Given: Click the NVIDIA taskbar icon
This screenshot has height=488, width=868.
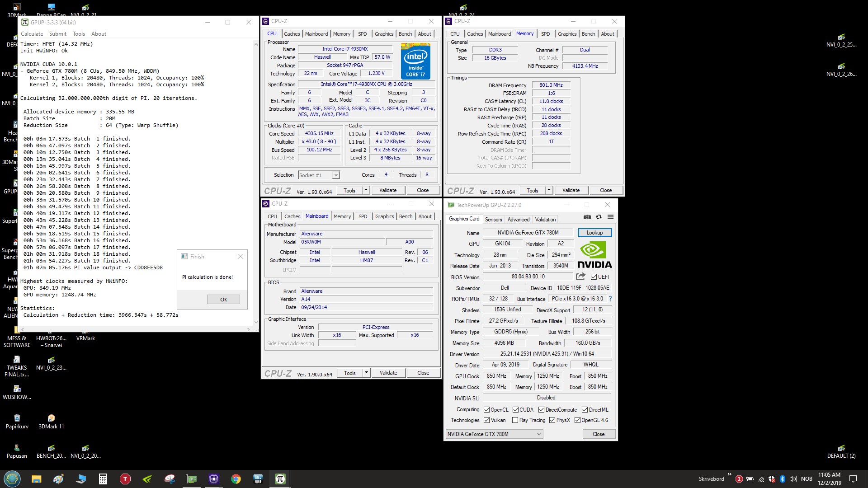Looking at the screenshot, I should click(x=147, y=479).
